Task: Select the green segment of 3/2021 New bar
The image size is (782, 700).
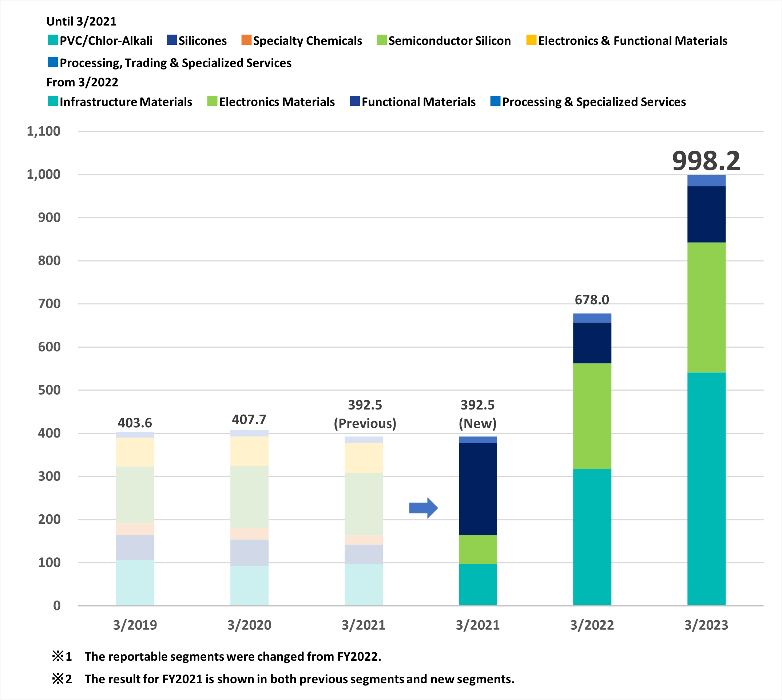Action: pos(478,550)
